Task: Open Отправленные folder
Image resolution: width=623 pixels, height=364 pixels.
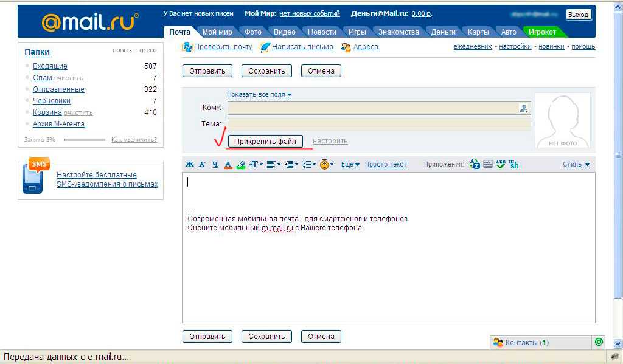Action: [x=58, y=89]
